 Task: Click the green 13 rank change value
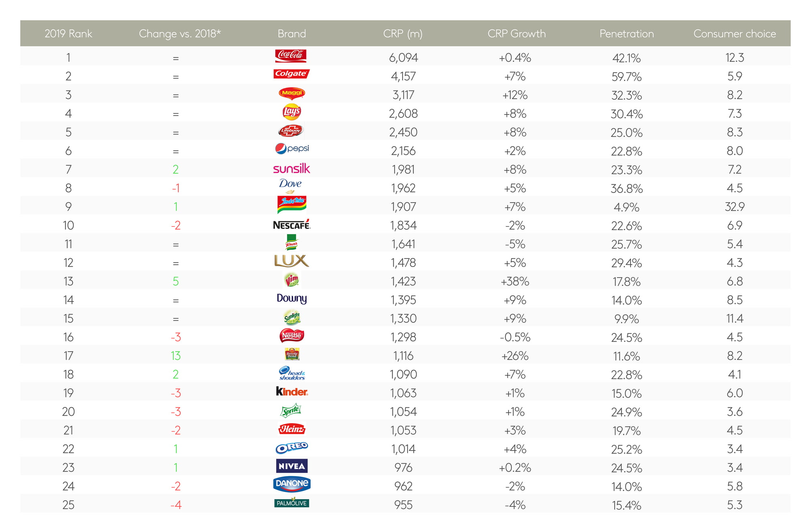click(x=176, y=356)
